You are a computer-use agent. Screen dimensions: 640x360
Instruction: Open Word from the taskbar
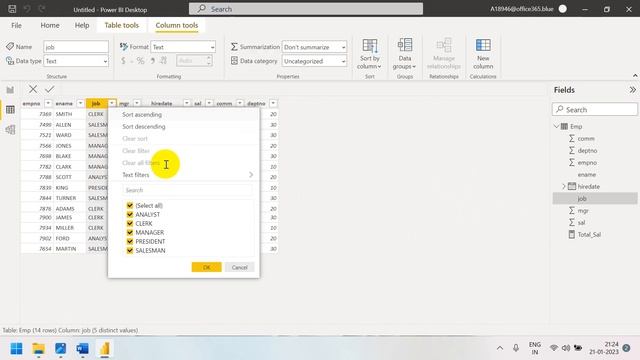coord(82,349)
